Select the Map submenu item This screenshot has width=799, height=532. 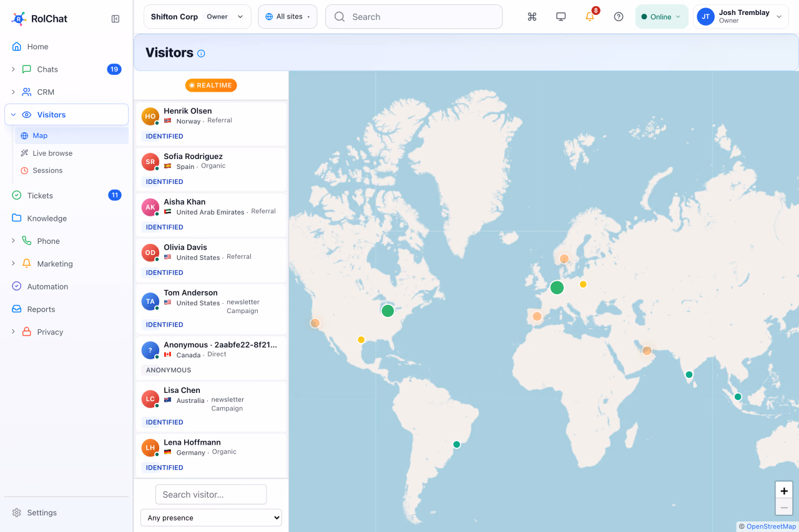[71, 135]
